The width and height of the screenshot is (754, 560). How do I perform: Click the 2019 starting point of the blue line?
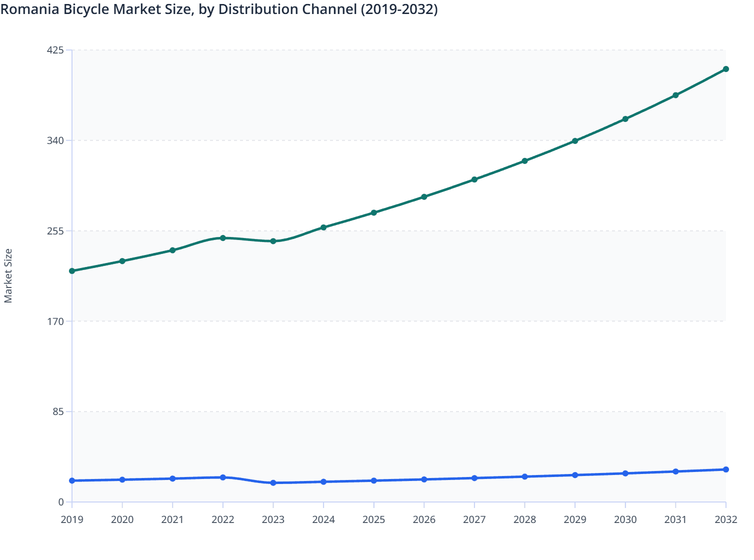71,481
